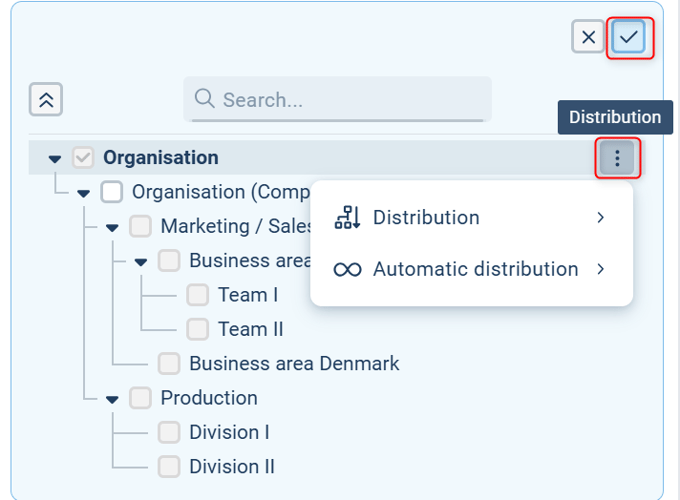Open the three-dot Distribution menu

coord(617,158)
